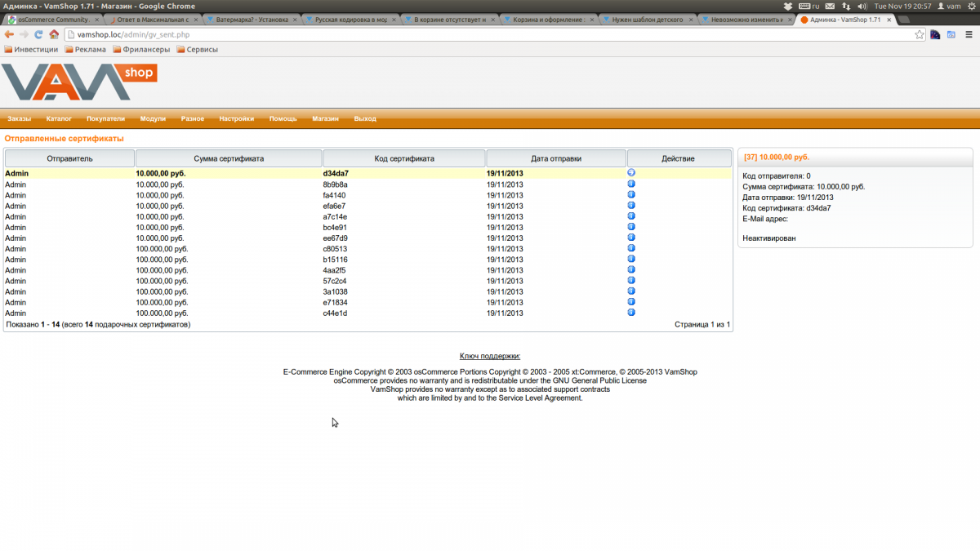Viewport: 980px width, 551px height.
Task: Bookmark this page with star icon
Action: point(920,34)
